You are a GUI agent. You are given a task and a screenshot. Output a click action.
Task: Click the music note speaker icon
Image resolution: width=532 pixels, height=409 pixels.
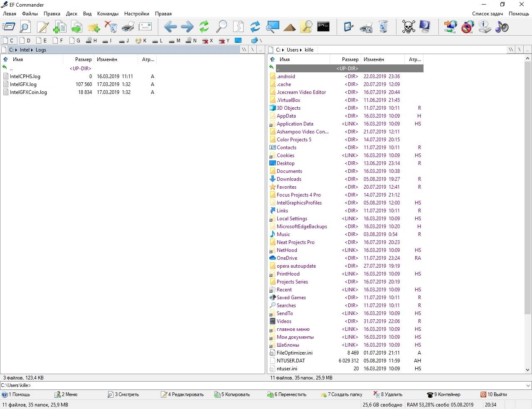502,27
